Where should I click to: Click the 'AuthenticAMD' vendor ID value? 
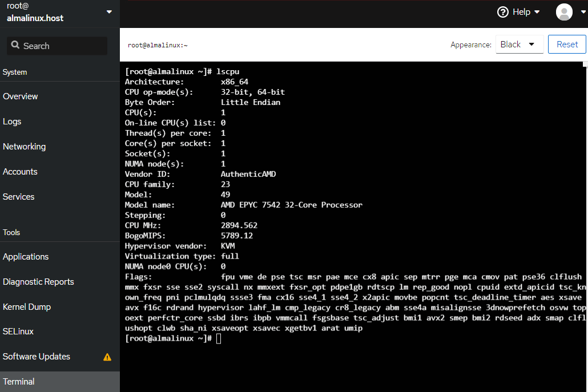click(x=248, y=174)
